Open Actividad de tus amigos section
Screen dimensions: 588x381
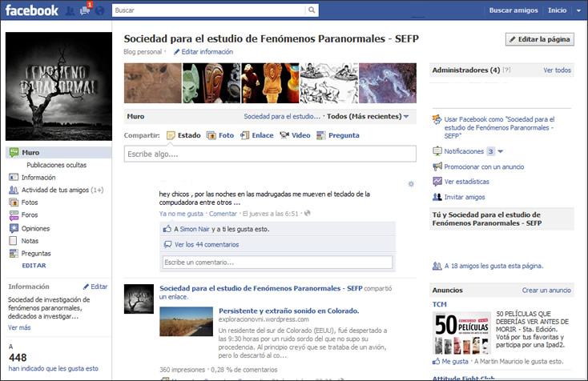(x=56, y=190)
